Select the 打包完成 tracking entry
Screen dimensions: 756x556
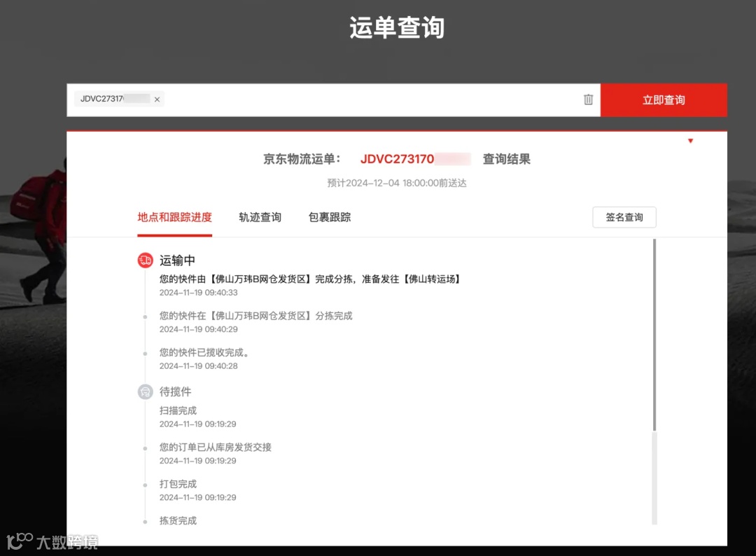tap(178, 484)
